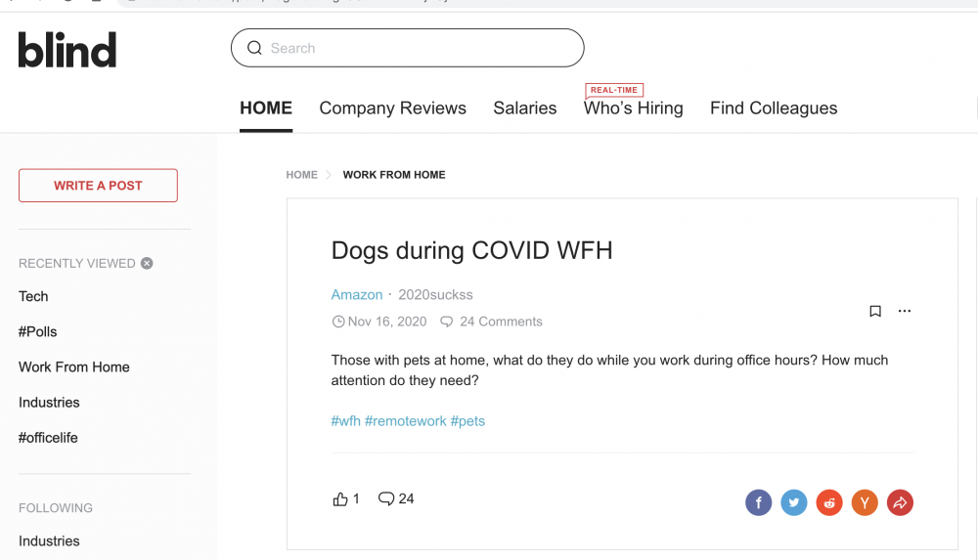Image resolution: width=978 pixels, height=560 pixels.
Task: Focus the Search input field
Action: [x=407, y=48]
